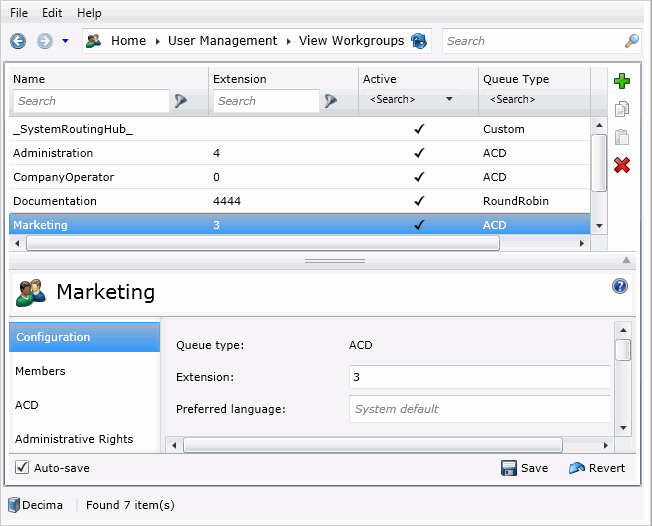Click the red X delete icon
The height and width of the screenshot is (526, 652).
click(x=622, y=165)
